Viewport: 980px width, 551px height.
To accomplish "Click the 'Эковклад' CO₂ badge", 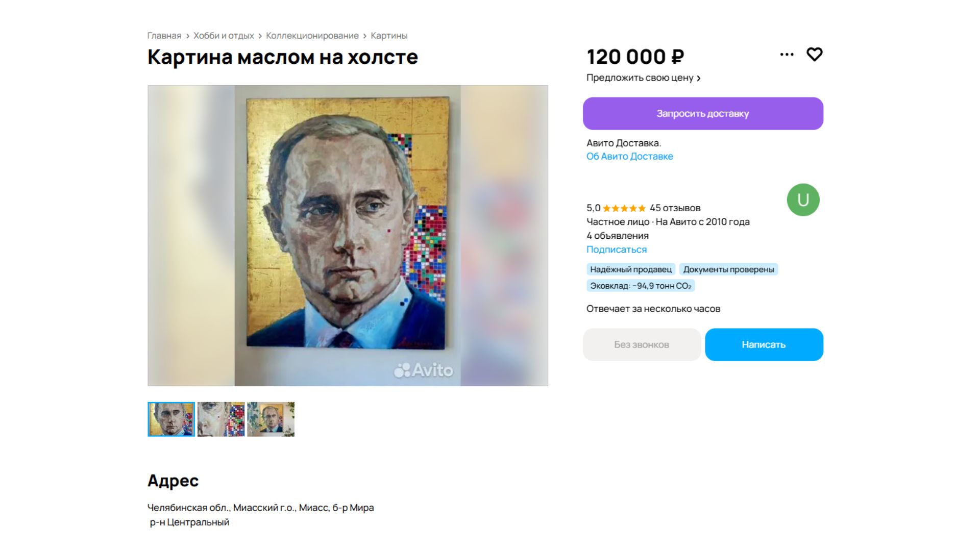I will [640, 286].
